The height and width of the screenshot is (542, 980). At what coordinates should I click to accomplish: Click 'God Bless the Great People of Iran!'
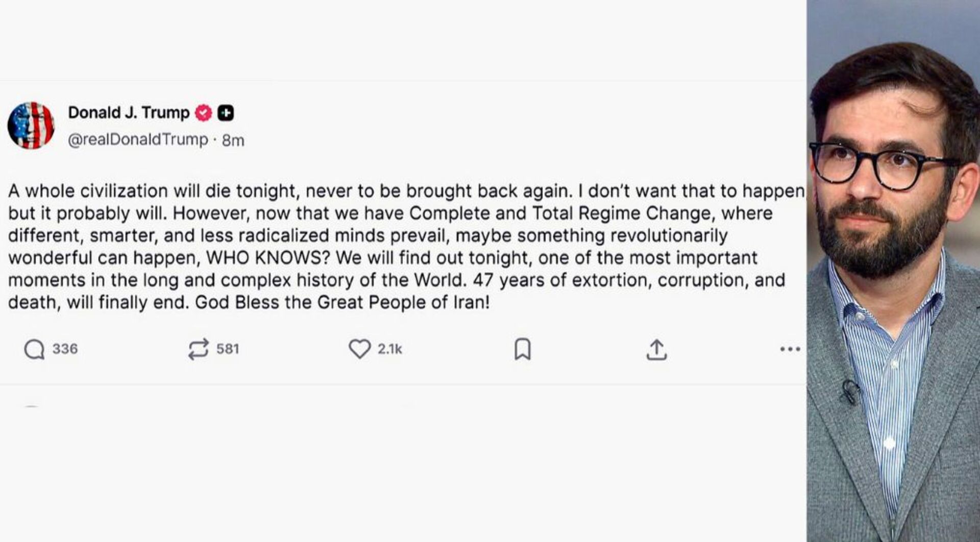(342, 302)
